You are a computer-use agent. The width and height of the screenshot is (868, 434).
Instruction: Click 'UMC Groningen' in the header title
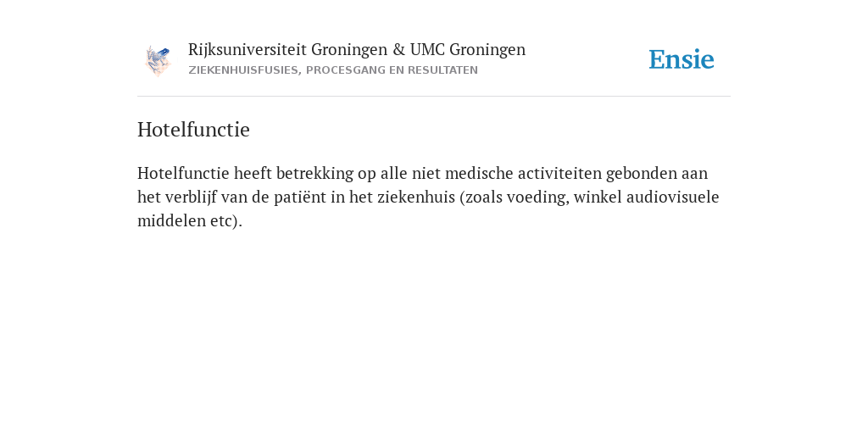468,50
